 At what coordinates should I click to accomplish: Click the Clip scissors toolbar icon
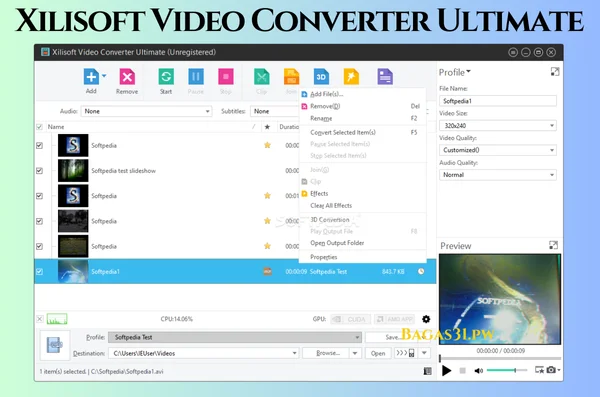(x=262, y=77)
